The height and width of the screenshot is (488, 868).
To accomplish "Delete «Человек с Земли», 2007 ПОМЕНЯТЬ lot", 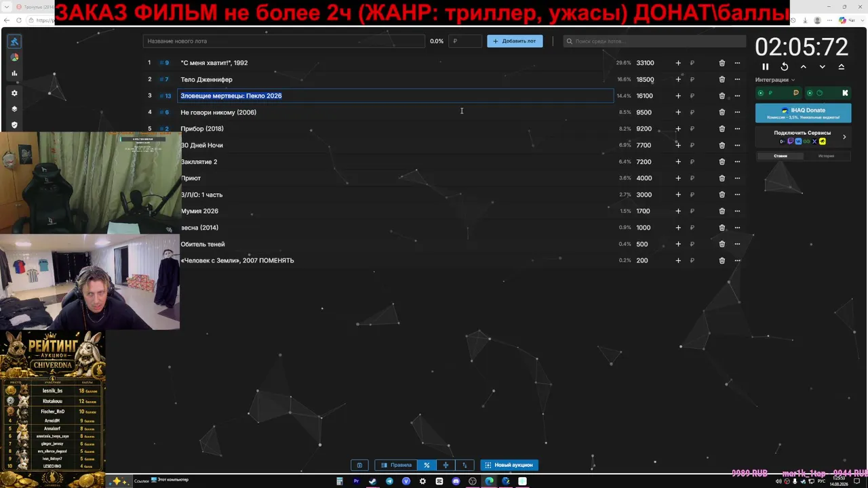I will [722, 260].
